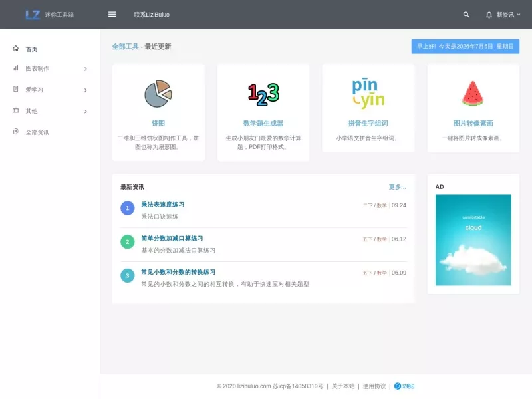Image resolution: width=532 pixels, height=399 pixels.
Task: Open article 简单分数加减口算练习
Action: pyautogui.click(x=172, y=239)
